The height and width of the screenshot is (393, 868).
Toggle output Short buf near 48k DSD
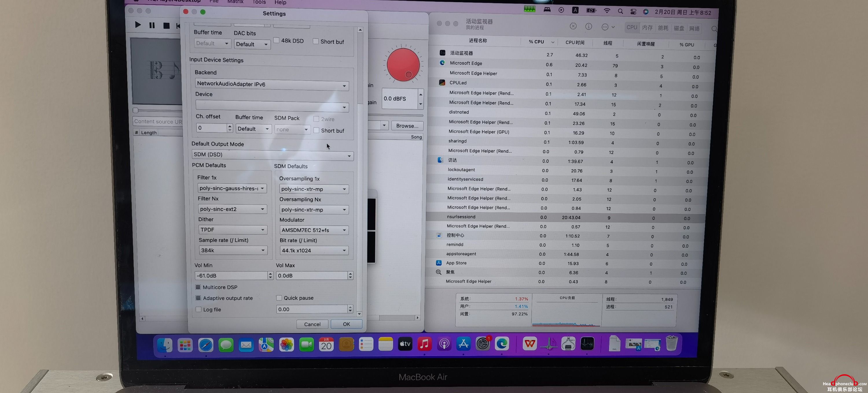[316, 41]
